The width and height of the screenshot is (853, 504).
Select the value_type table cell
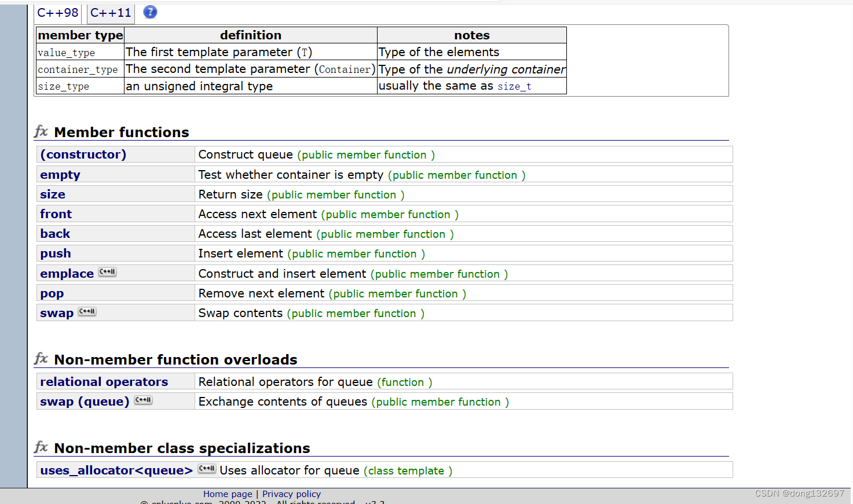click(x=80, y=52)
